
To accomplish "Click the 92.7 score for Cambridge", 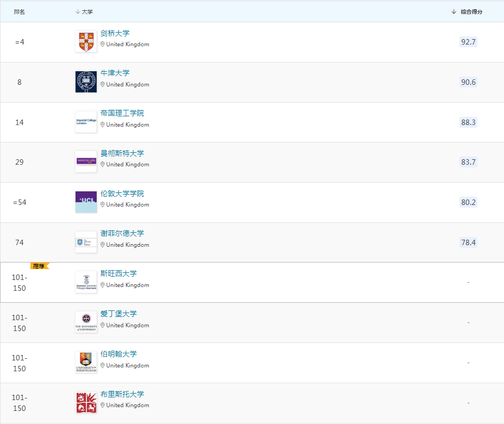I will [x=468, y=42].
